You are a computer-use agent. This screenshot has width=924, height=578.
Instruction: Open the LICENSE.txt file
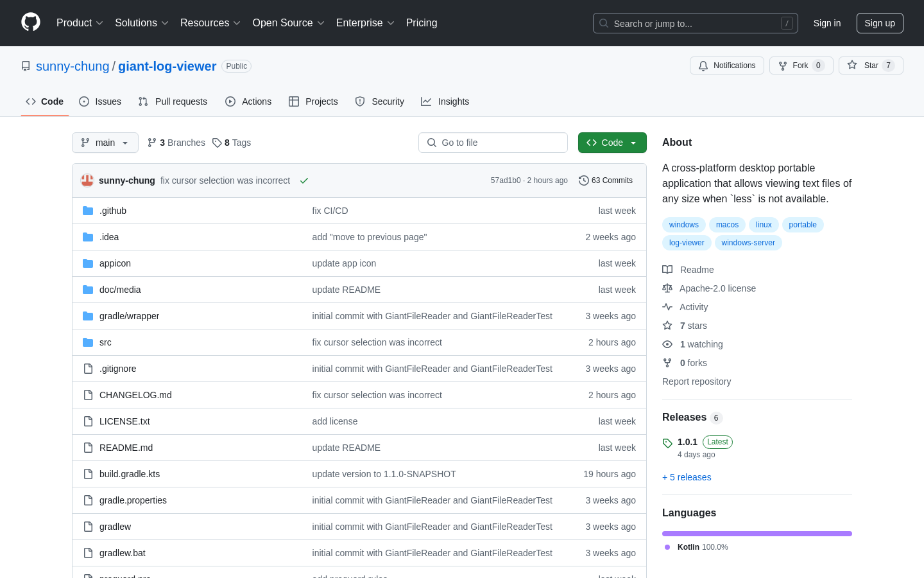pos(124,421)
